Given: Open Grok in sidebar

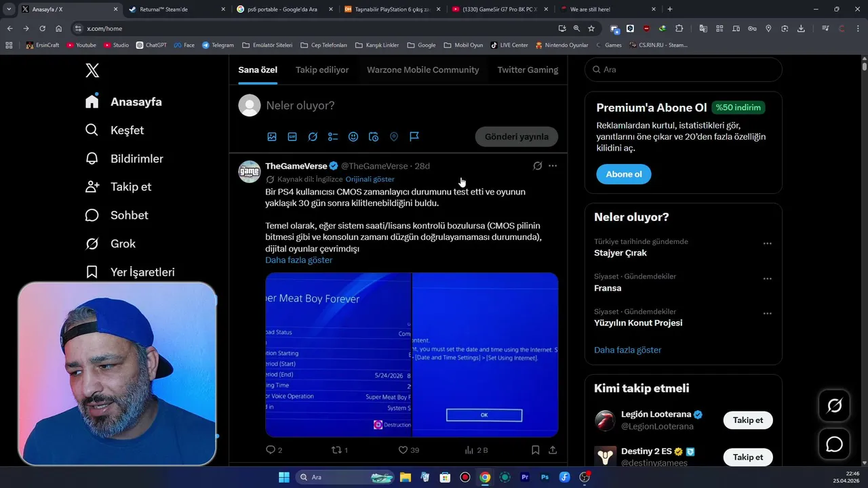Looking at the screenshot, I should [x=111, y=243].
